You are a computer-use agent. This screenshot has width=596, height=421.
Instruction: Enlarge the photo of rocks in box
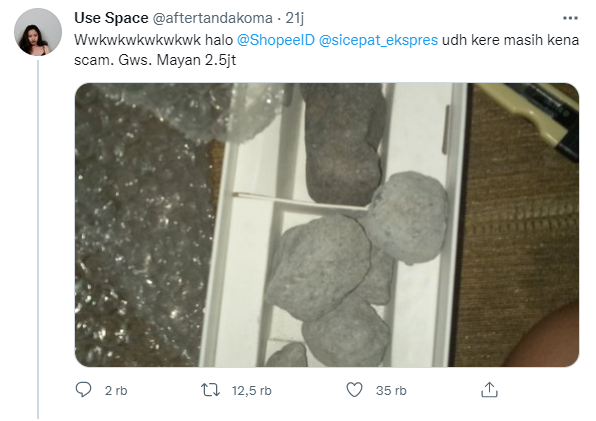pos(327,225)
